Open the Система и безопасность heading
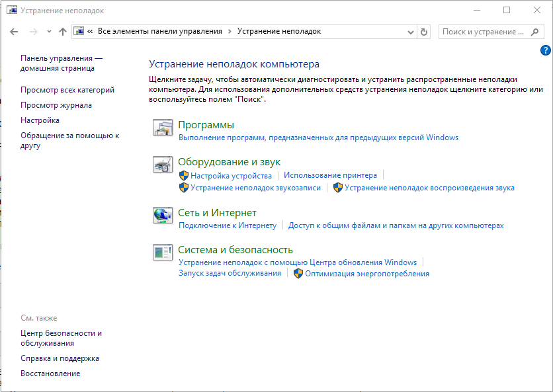Image resolution: width=553 pixels, height=392 pixels. pos(235,250)
